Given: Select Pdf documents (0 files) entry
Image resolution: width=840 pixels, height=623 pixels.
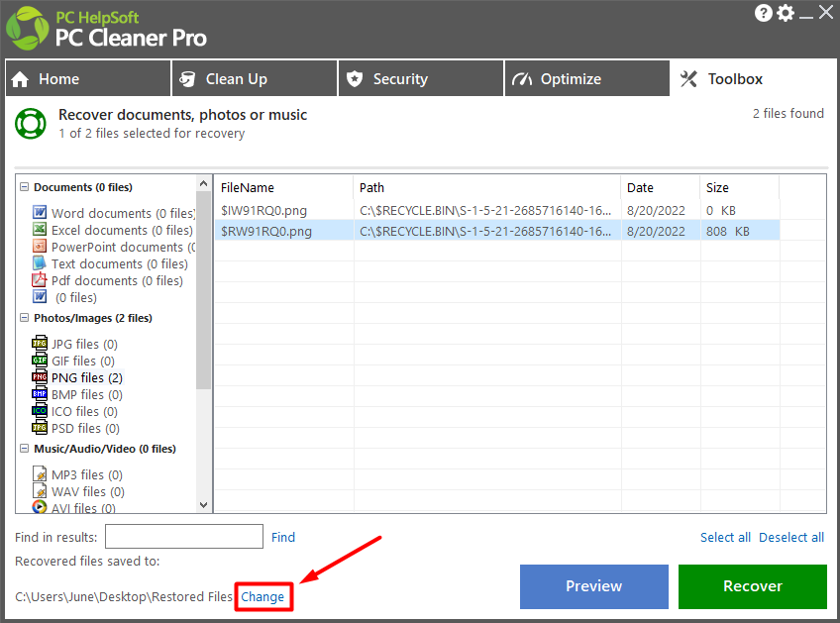Looking at the screenshot, I should (x=117, y=280).
